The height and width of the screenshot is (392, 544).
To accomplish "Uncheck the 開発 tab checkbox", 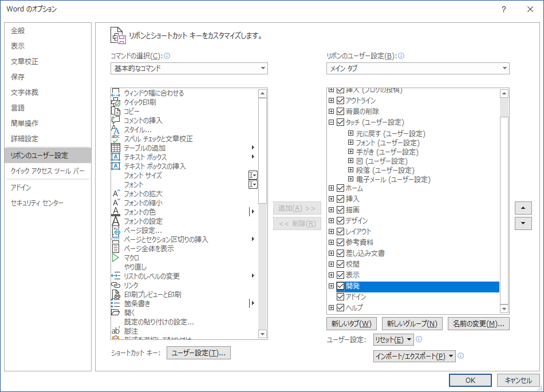I will coord(340,286).
